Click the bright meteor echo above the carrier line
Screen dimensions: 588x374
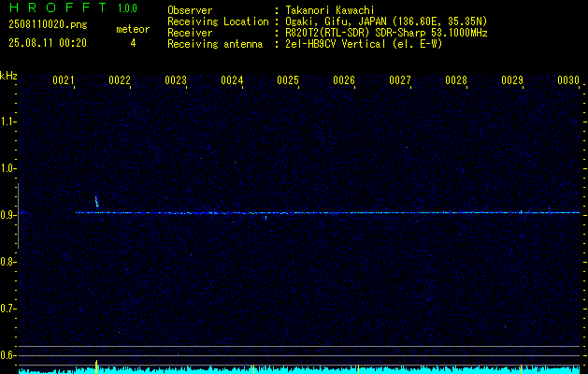pyautogui.click(x=96, y=201)
